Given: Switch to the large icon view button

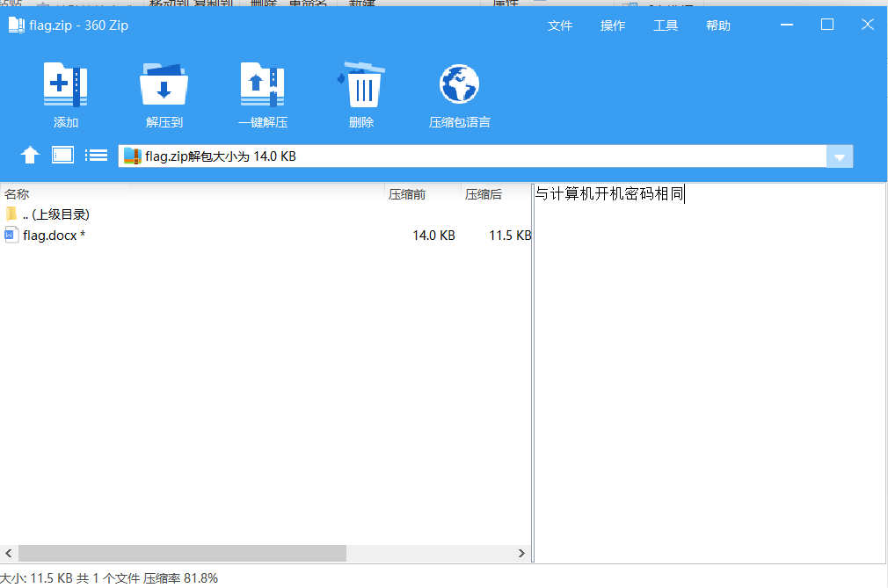Looking at the screenshot, I should click(62, 155).
